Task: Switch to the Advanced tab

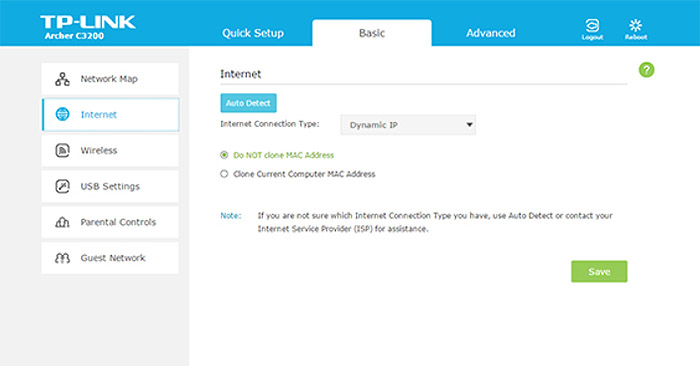Action: point(491,33)
